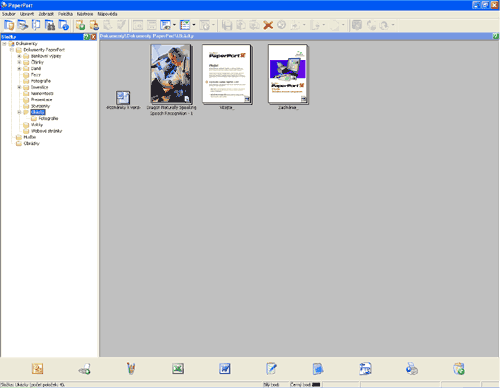This screenshot has height=388, width=500.
Task: Close the Složky folder pane with the X
Action: point(93,37)
